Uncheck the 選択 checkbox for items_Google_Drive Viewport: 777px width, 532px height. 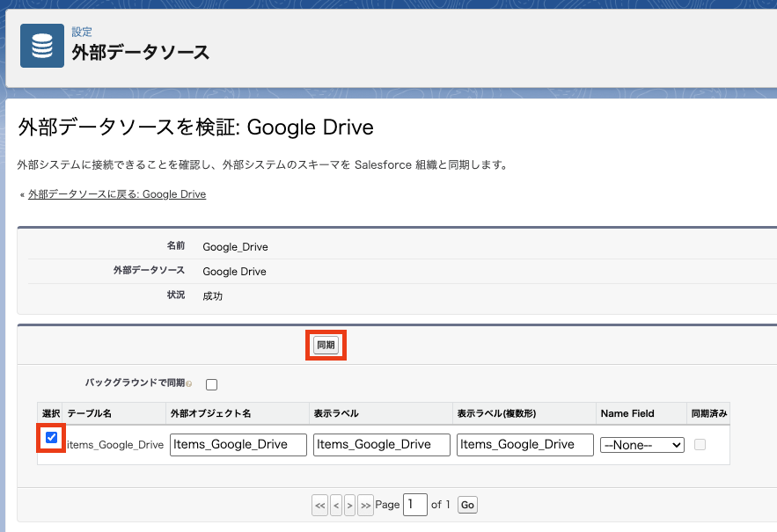click(x=51, y=437)
